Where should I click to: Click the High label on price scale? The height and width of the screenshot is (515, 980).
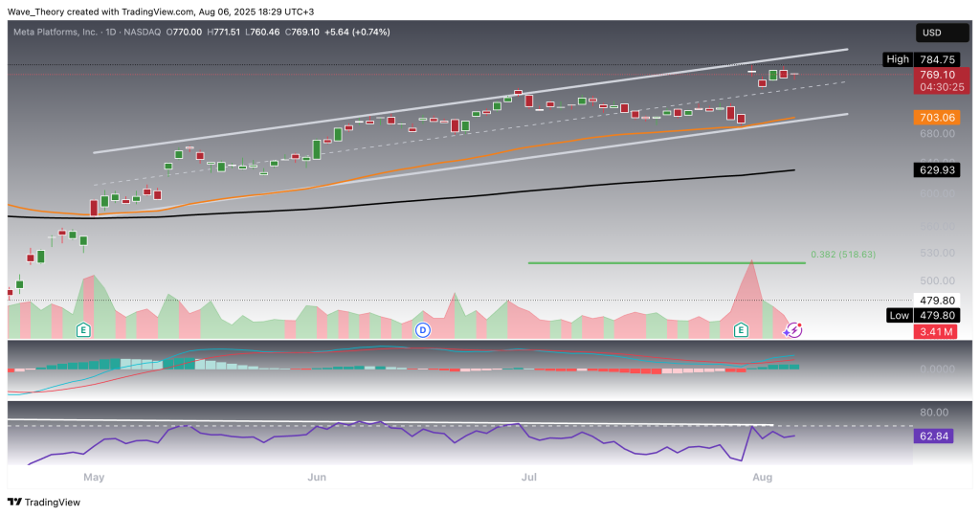pyautogui.click(x=898, y=59)
